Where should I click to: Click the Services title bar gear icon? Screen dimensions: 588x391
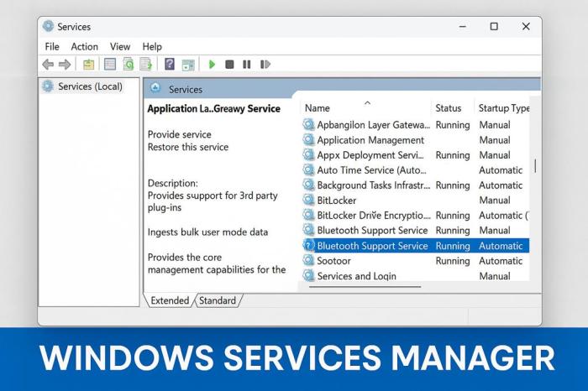(48, 26)
